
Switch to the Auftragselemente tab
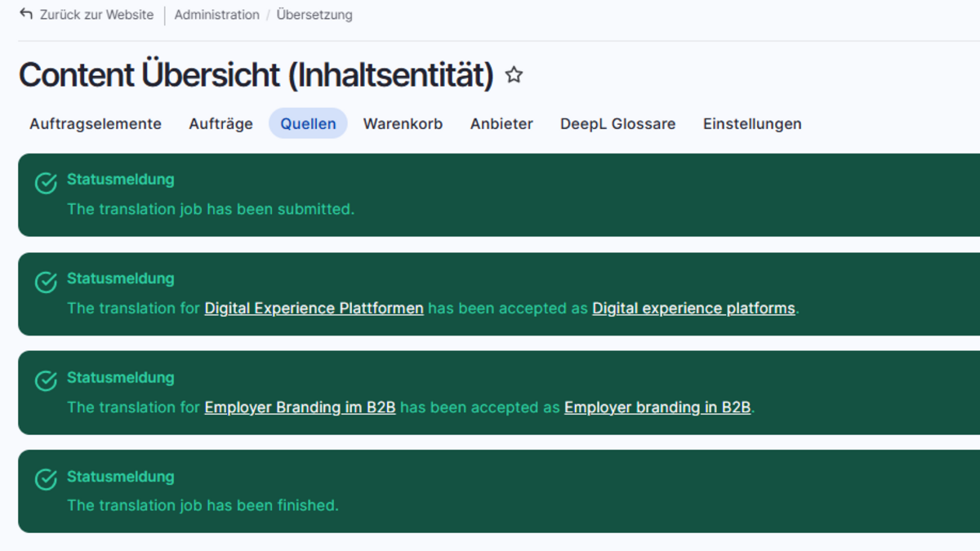coord(96,124)
